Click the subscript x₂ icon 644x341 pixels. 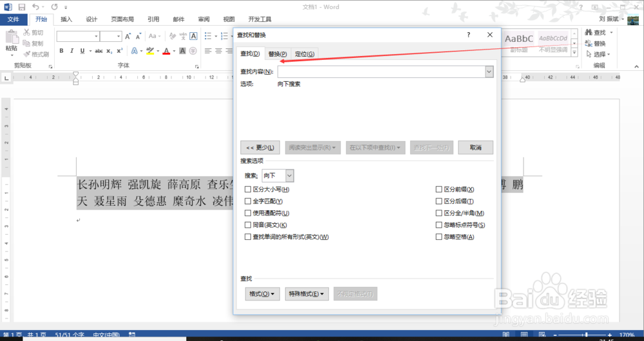pyautogui.click(x=109, y=51)
